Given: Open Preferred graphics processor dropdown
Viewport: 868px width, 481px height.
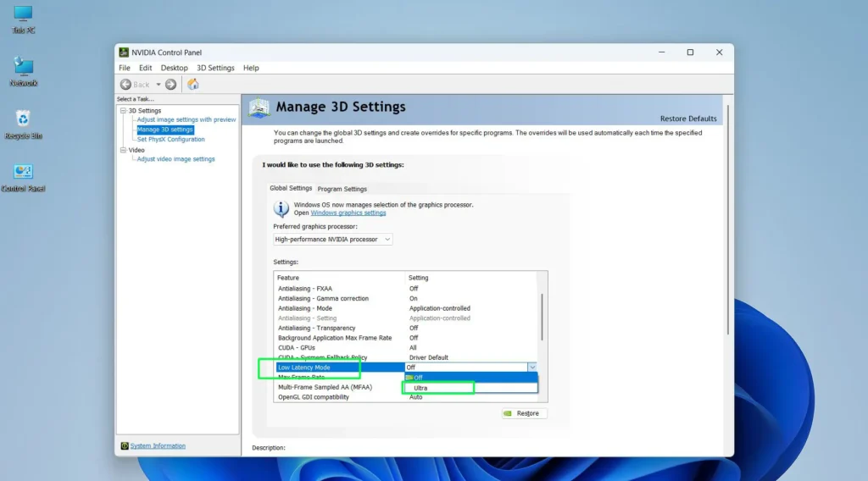Looking at the screenshot, I should pos(332,240).
